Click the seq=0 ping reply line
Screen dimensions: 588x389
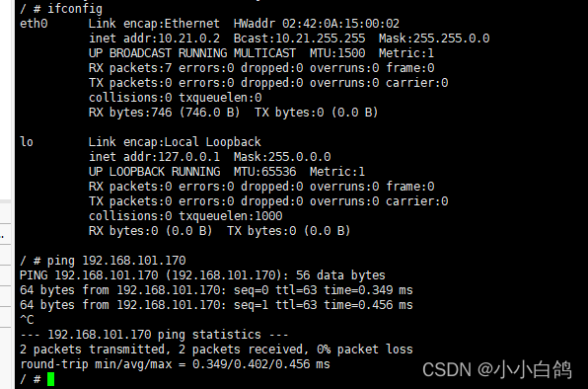pyautogui.click(x=216, y=290)
